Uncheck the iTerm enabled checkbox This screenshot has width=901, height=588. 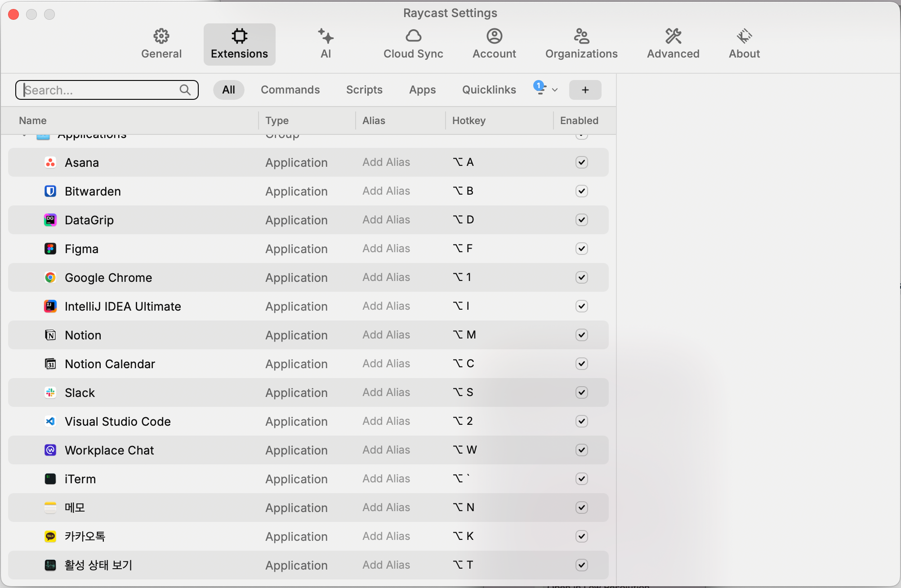[581, 479]
